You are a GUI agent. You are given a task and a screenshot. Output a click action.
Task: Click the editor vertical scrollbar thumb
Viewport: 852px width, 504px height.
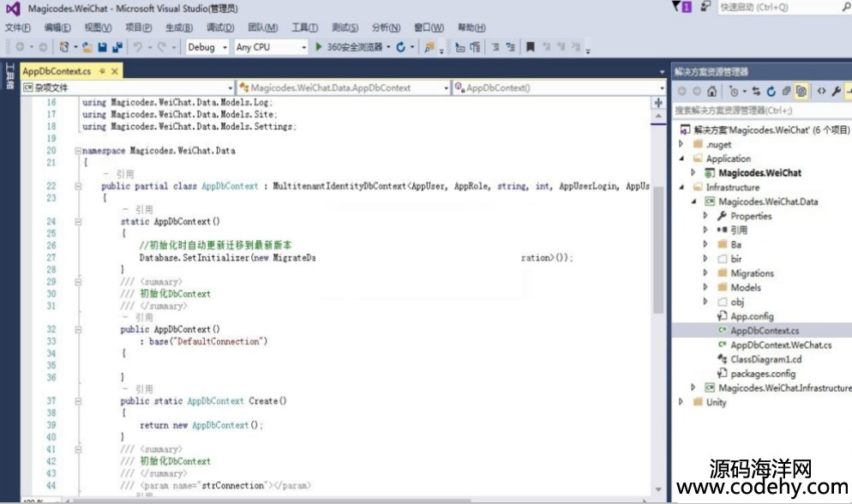[658, 249]
